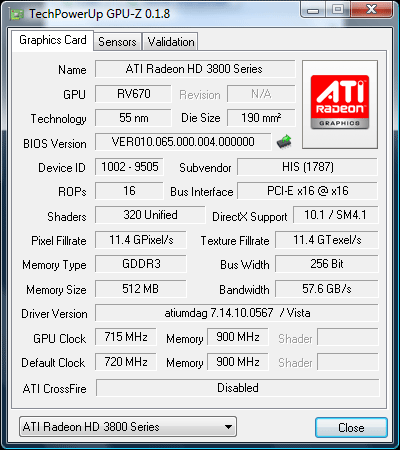
Task: Click the empty Shader field in Default Clock row
Action: [348, 362]
